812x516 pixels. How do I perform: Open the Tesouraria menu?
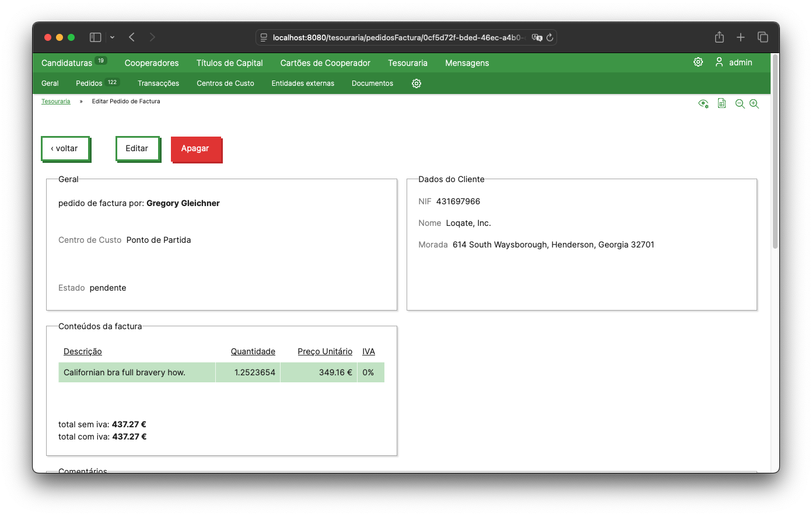408,63
